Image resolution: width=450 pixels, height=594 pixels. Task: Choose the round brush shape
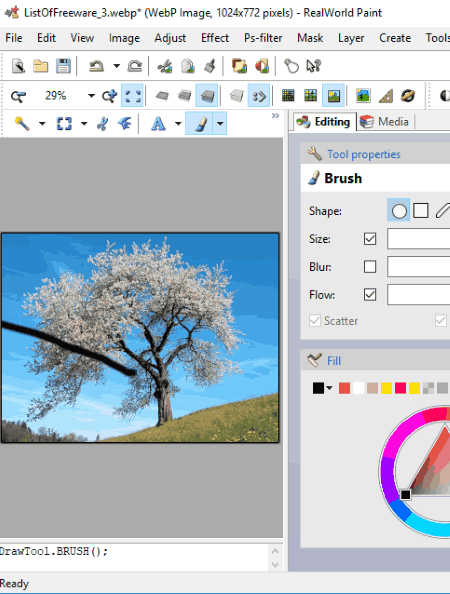[398, 210]
